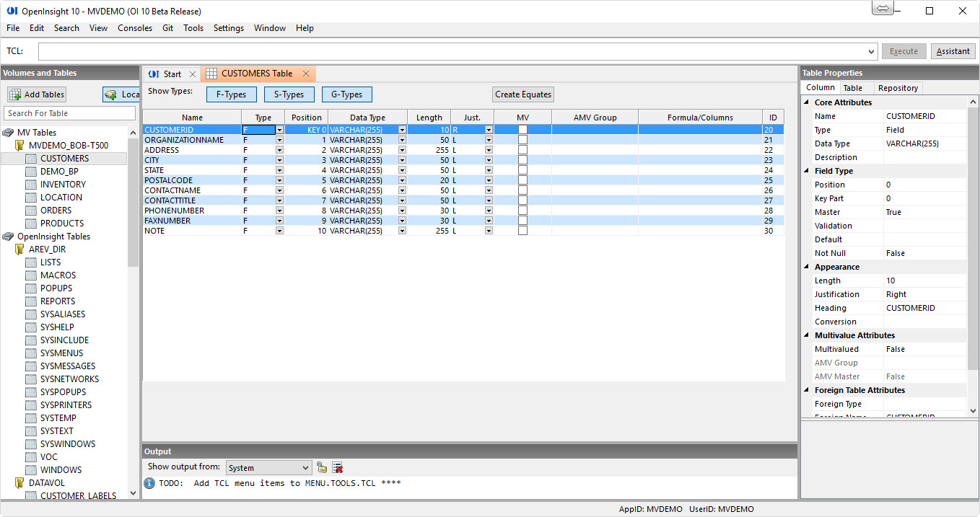Click the MACROS table icon
This screenshot has width=980, height=517.
pyautogui.click(x=31, y=275)
